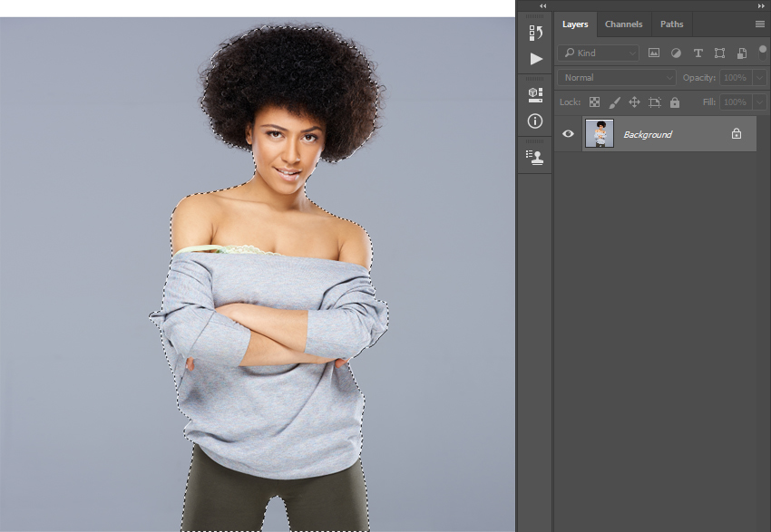Image resolution: width=771 pixels, height=532 pixels.
Task: Open the Clone Source stamp panel icon
Action: 535,157
